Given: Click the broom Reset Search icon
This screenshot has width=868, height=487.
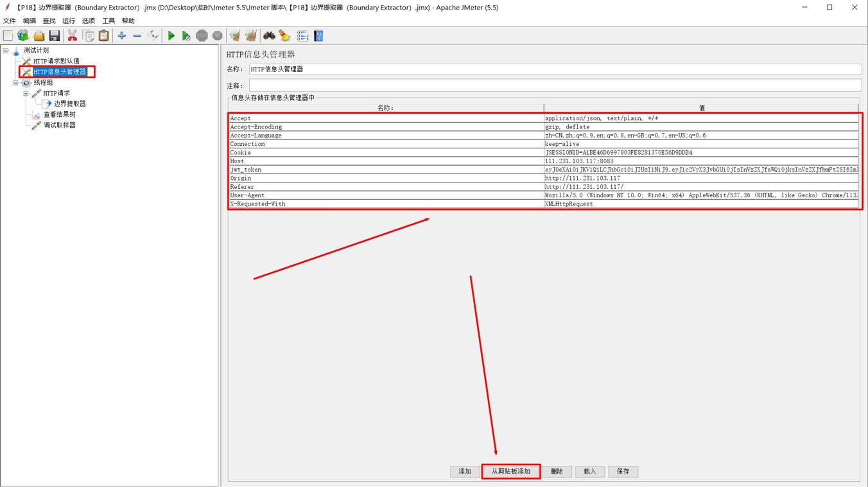Looking at the screenshot, I should pos(284,36).
